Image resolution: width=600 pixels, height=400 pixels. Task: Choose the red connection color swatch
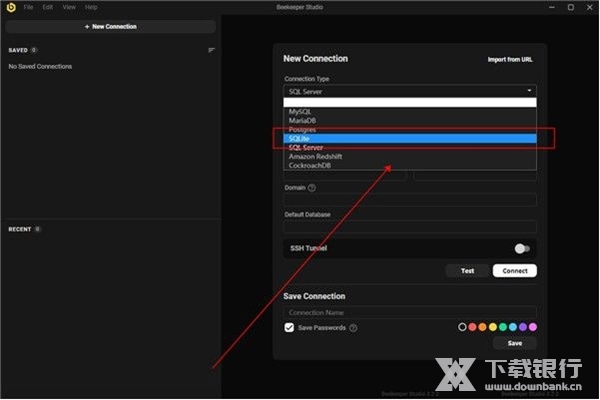[473, 327]
